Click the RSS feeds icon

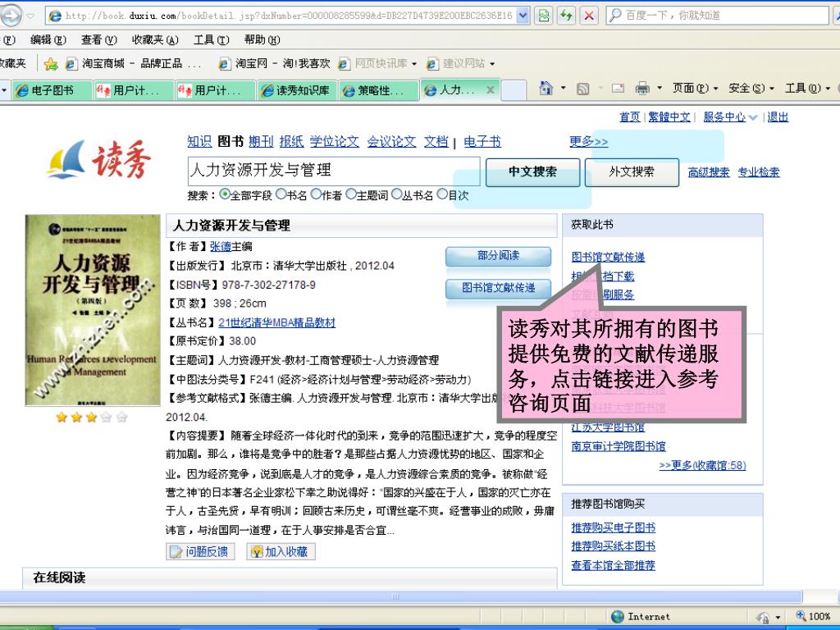click(x=582, y=89)
